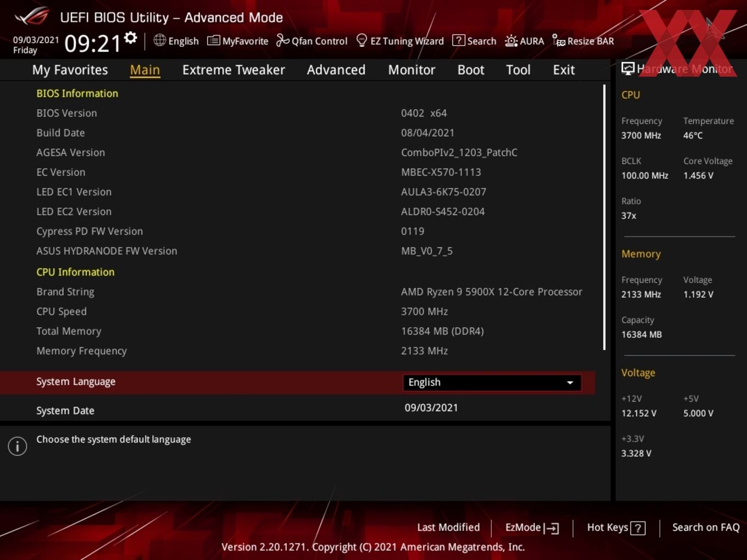Go to the Advanced tab
This screenshot has height=560, width=747.
[336, 70]
